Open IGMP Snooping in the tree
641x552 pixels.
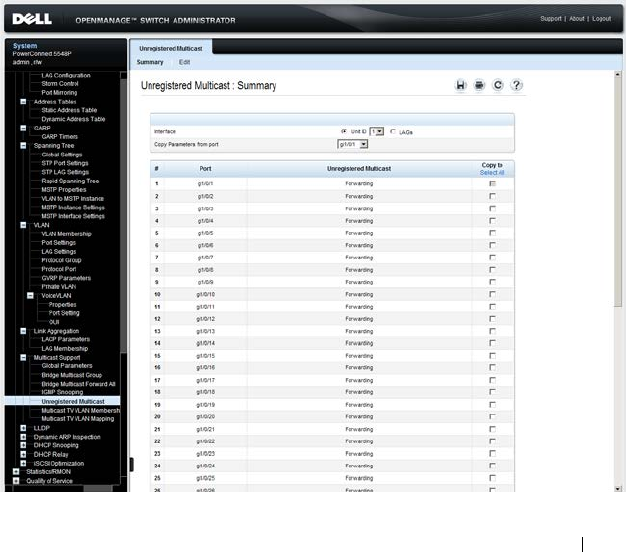pyautogui.click(x=62, y=392)
